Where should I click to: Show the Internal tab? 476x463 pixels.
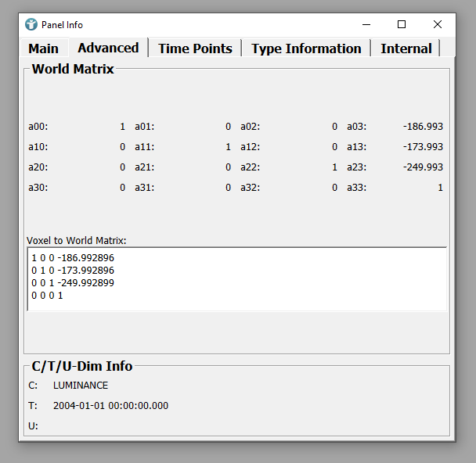point(406,48)
